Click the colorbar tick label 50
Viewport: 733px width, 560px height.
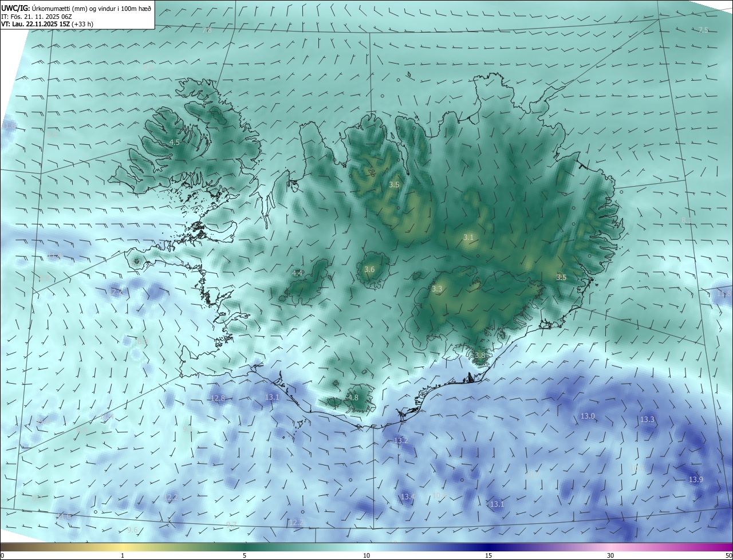728,556
